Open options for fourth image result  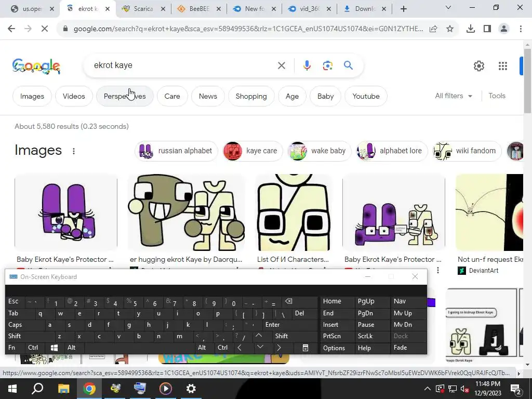438,270
